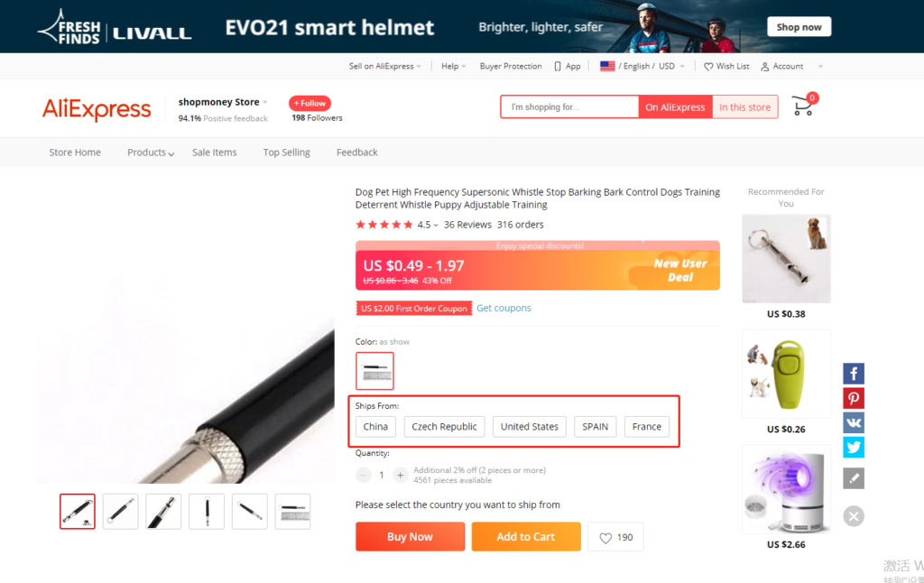Viewport: 924px width, 583px height.
Task: Expand the Products menu dropdown
Action: 151,153
